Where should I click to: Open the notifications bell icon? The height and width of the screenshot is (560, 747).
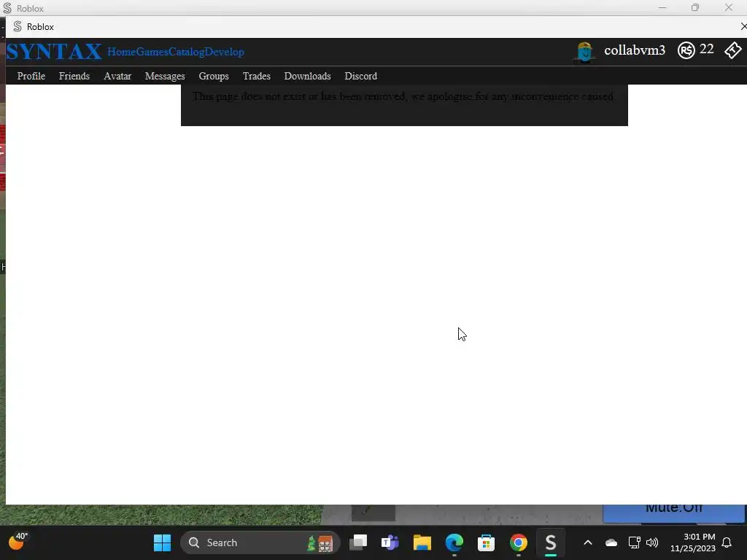coord(727,542)
